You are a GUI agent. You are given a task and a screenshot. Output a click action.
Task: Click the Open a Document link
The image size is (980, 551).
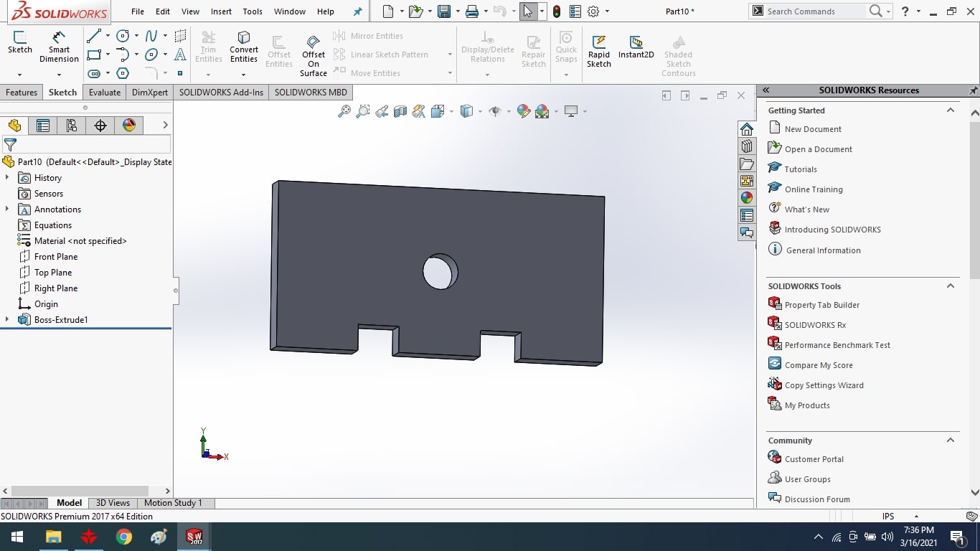pyautogui.click(x=819, y=149)
